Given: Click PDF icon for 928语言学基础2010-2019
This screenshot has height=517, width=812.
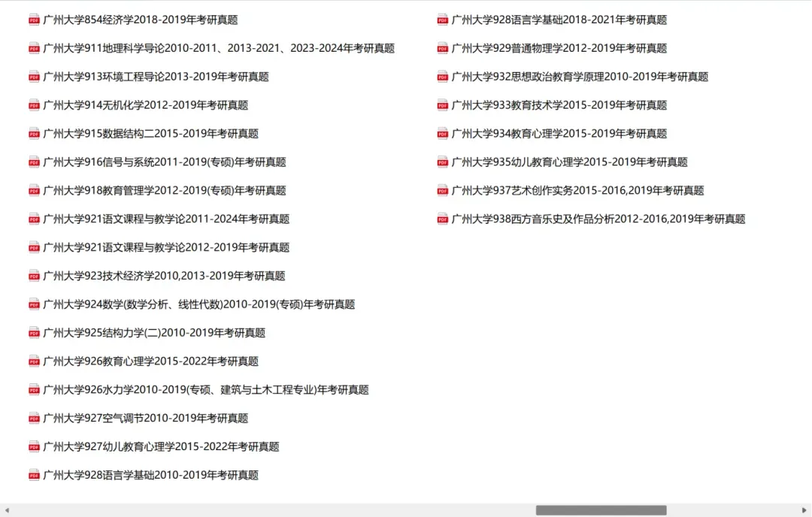Looking at the screenshot, I should coord(34,476).
